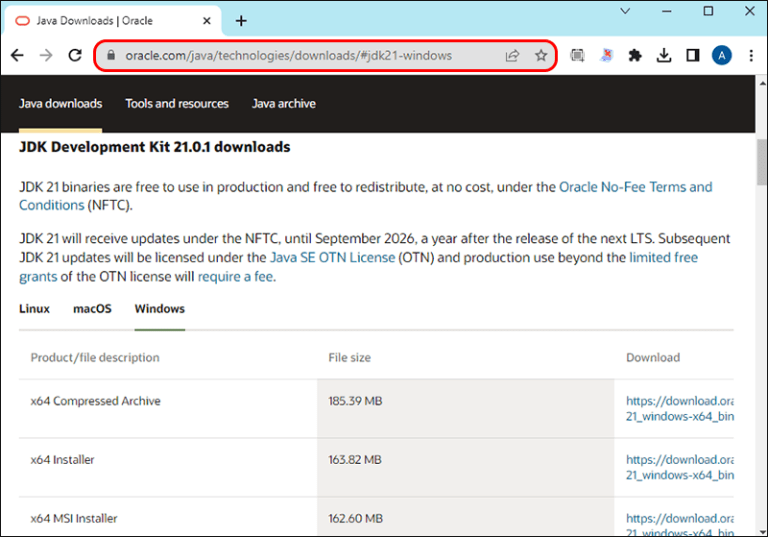The height and width of the screenshot is (537, 768).
Task: Click the x64 Installer description
Action: (62, 460)
